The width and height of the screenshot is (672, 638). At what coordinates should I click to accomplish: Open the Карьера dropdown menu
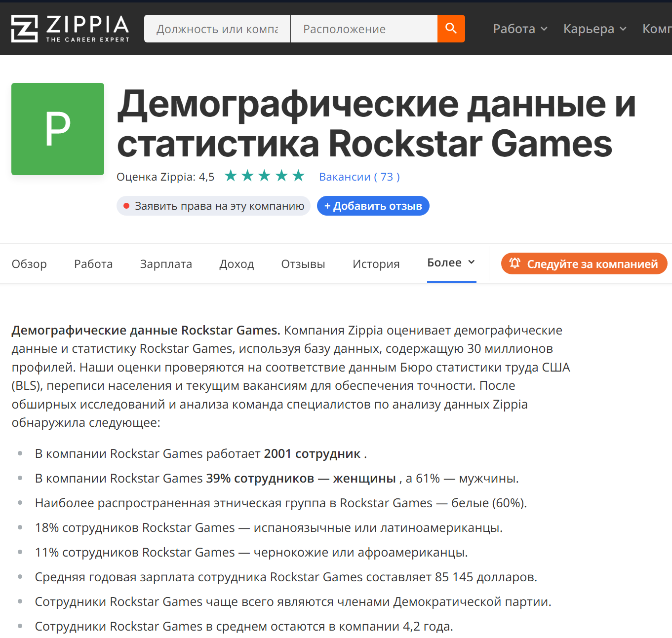tap(595, 29)
